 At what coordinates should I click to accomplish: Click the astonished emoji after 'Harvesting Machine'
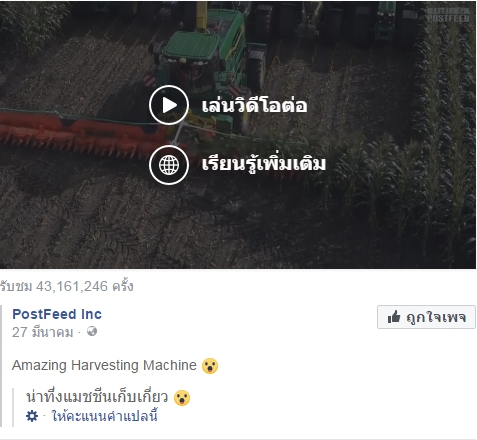pos(210,366)
